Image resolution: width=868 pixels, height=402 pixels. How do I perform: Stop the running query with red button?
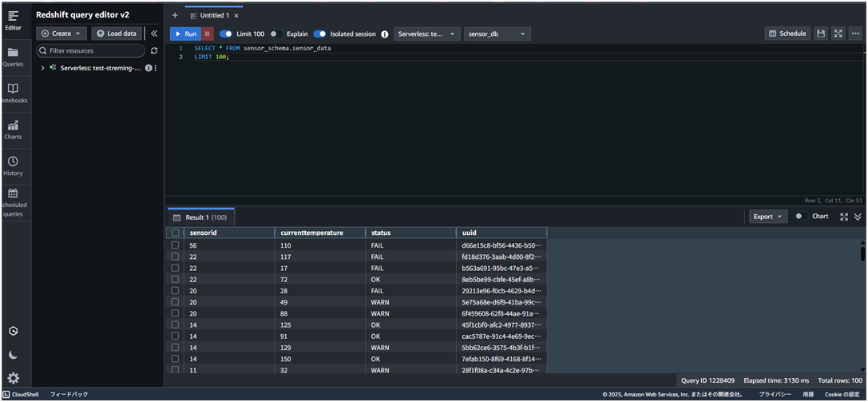click(x=207, y=34)
